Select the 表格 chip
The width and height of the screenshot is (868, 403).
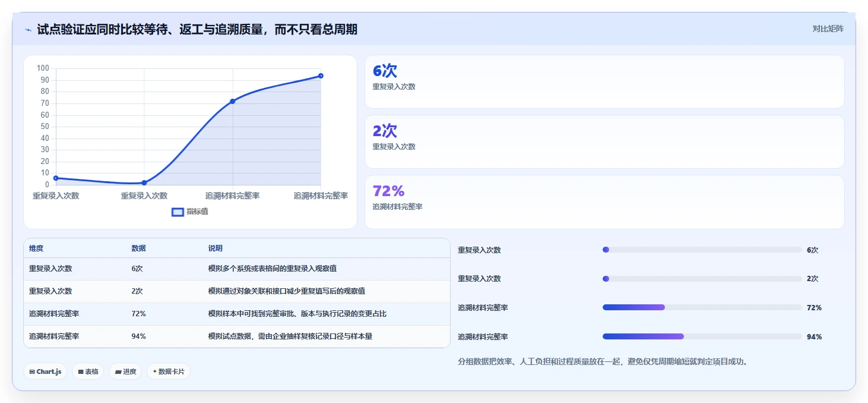[x=88, y=371]
